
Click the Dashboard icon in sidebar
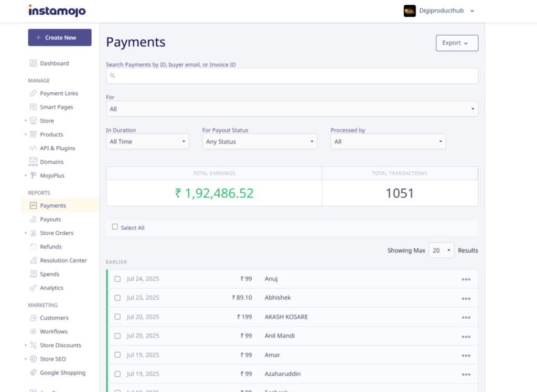(34, 63)
